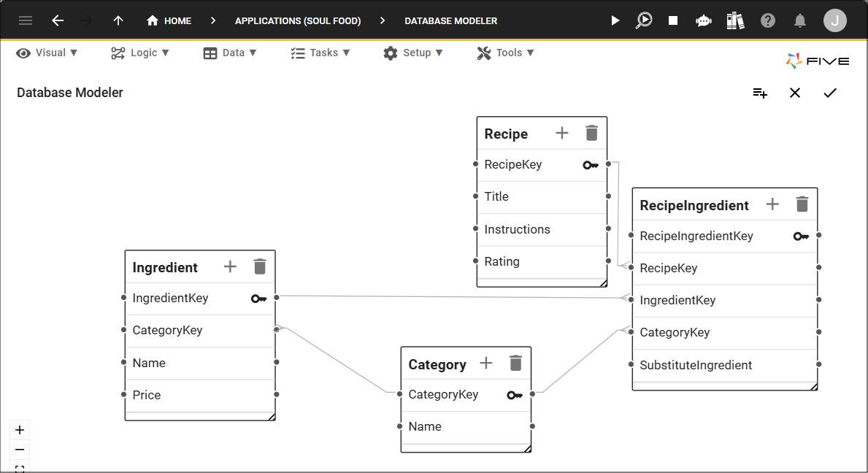Open the hamburger menu
868x473 pixels.
coord(26,21)
